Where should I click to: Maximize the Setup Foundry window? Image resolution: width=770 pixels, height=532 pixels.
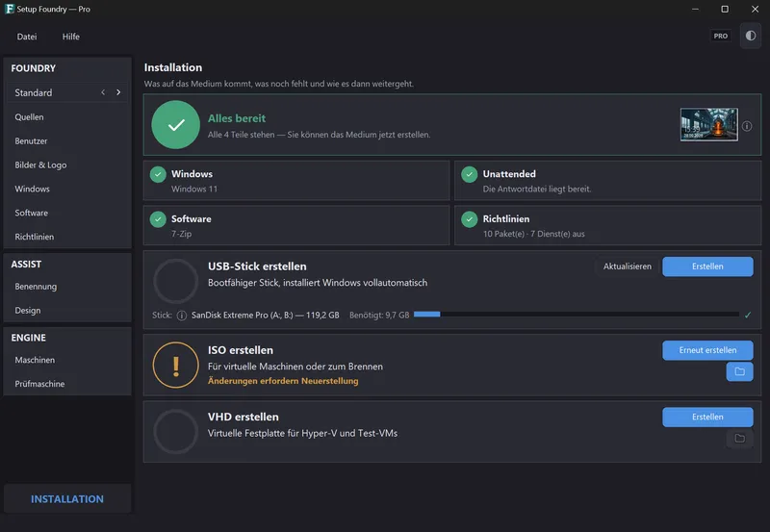click(x=725, y=9)
